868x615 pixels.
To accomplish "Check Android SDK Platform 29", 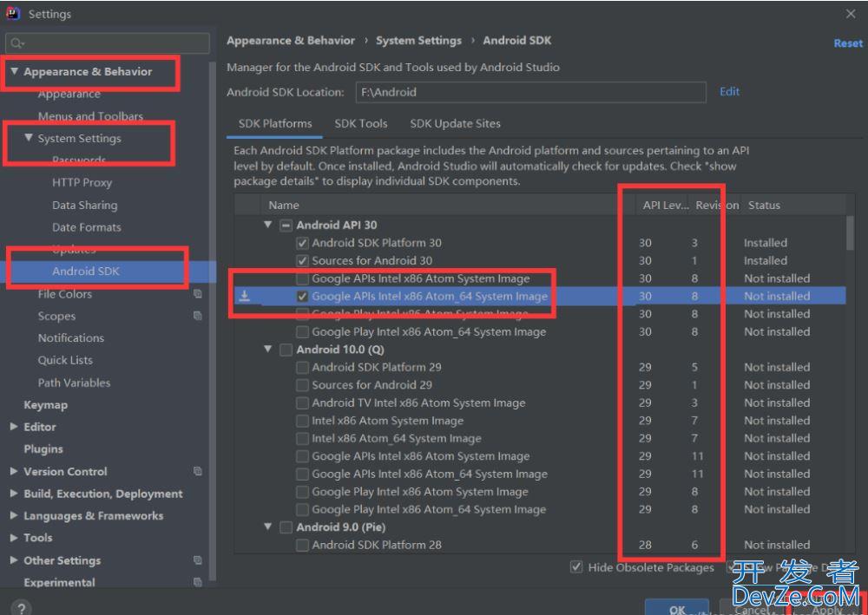I will [302, 367].
